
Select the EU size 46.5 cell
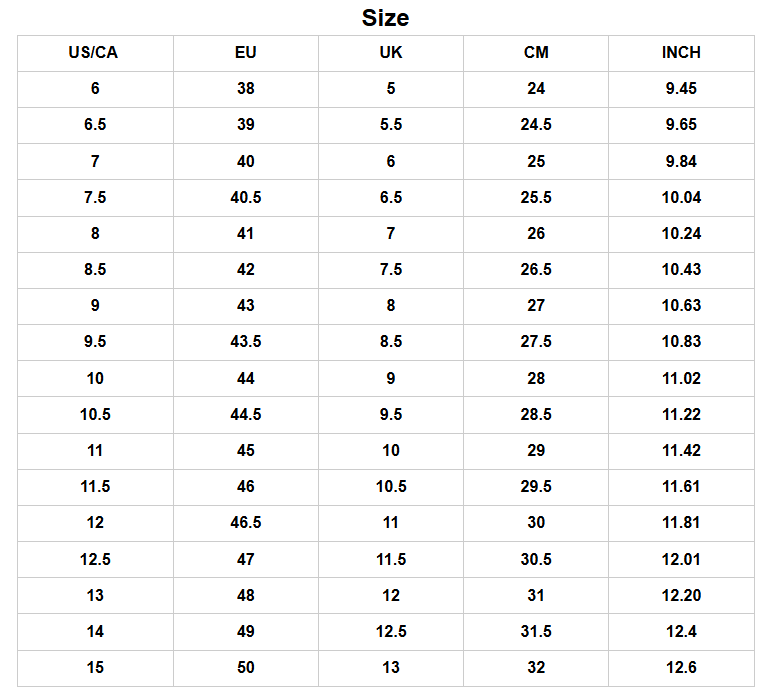point(246,523)
